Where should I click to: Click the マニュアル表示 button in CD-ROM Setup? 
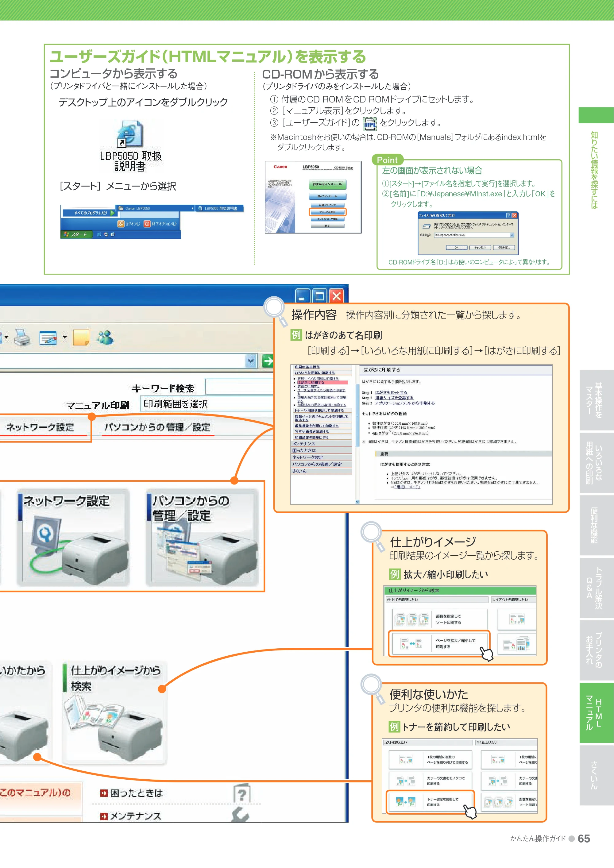pos(327,212)
